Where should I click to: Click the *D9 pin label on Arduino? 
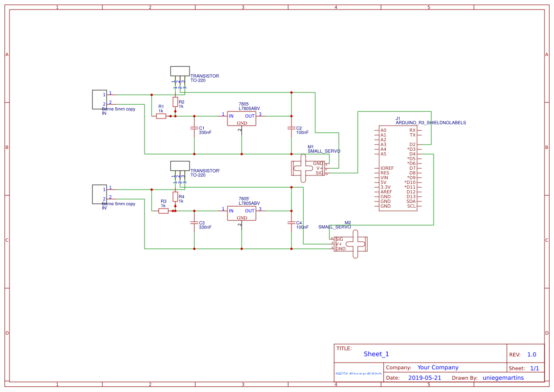coord(411,178)
